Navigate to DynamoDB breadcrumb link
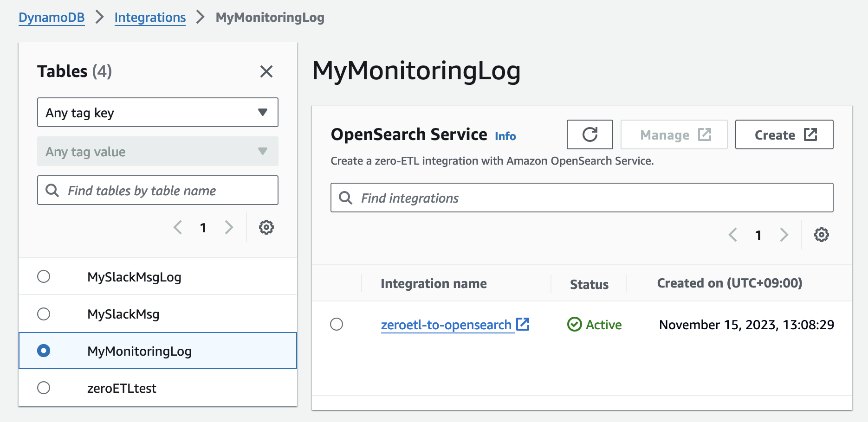Image resolution: width=868 pixels, height=422 pixels. coord(52,18)
